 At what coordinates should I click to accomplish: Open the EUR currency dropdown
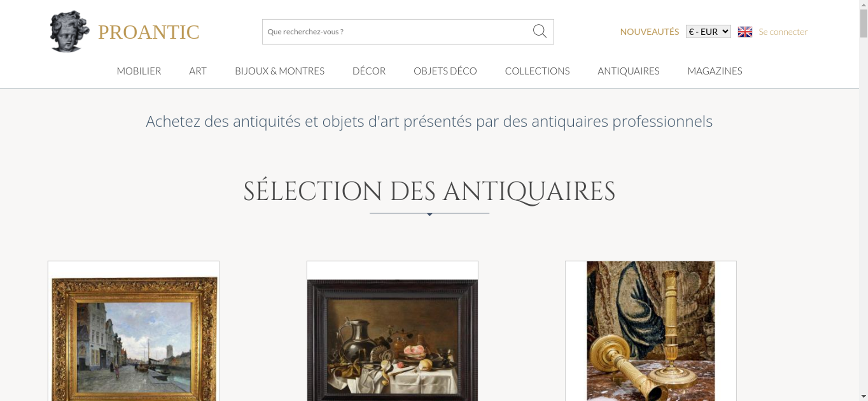coord(708,32)
